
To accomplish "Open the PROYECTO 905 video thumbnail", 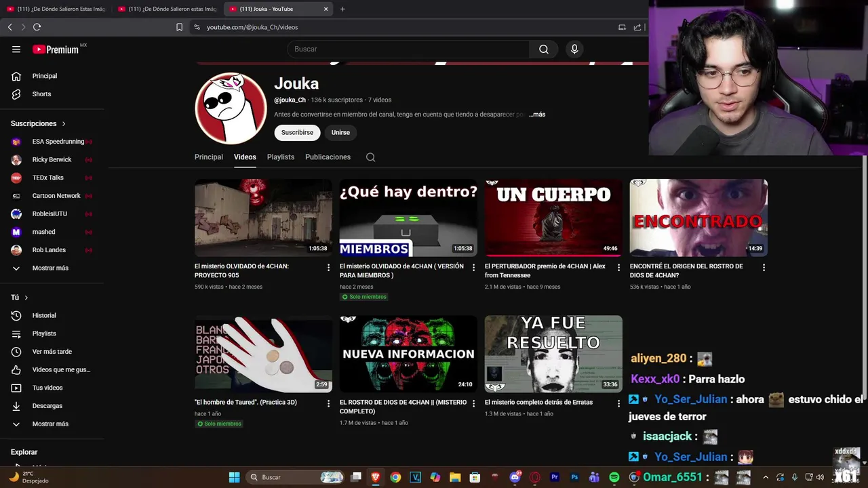I will point(263,218).
